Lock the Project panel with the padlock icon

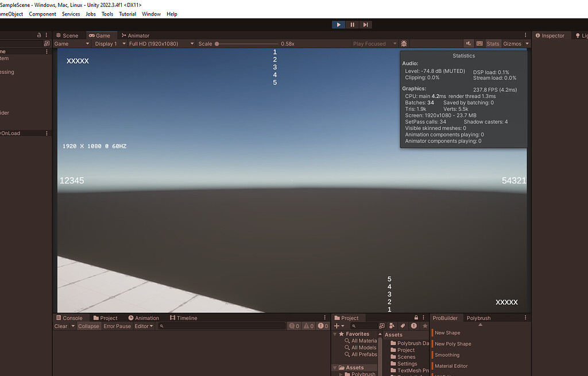pyautogui.click(x=416, y=317)
